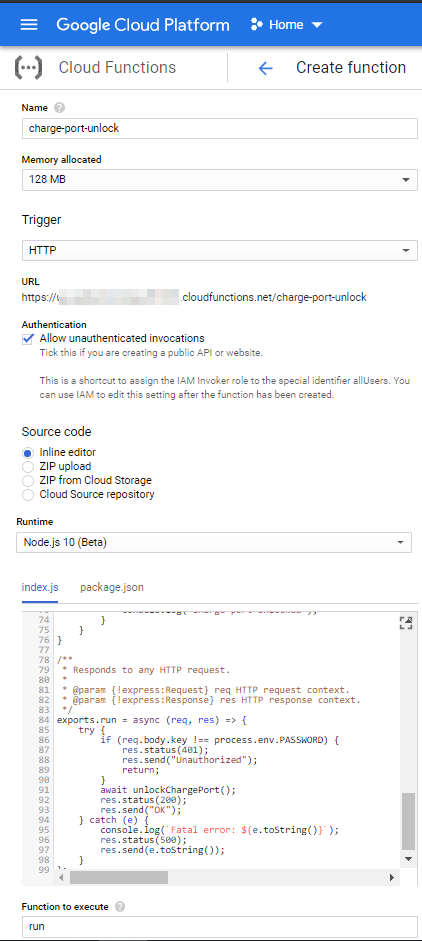Click the Name help question-mark icon
This screenshot has height=941, width=422.
coord(59,108)
